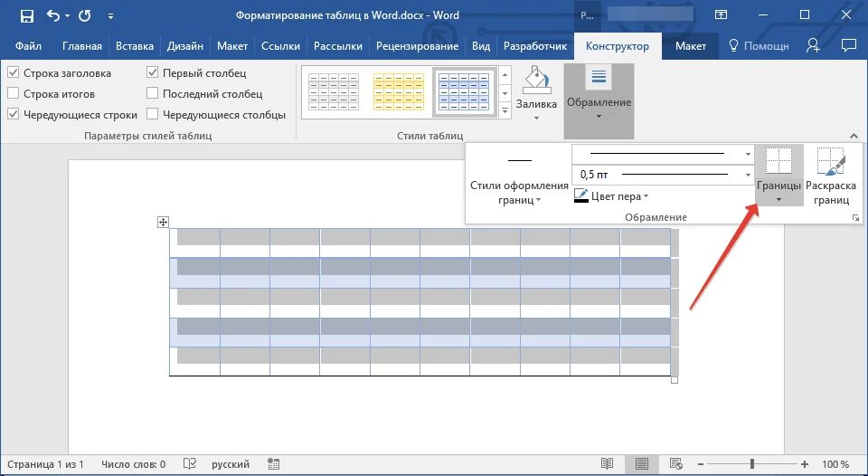The height and width of the screenshot is (476, 868).
Task: Check Строка итогов checkbox
Action: pos(14,93)
